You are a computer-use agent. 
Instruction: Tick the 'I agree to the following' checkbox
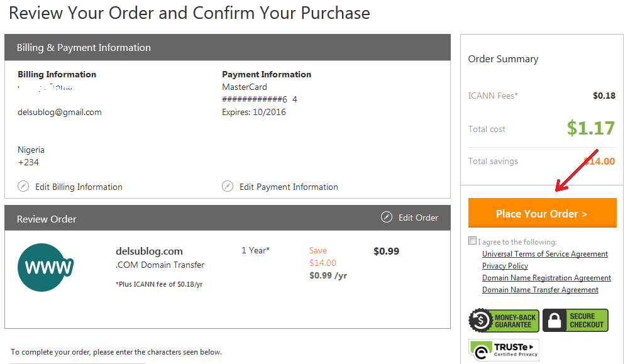(x=472, y=241)
